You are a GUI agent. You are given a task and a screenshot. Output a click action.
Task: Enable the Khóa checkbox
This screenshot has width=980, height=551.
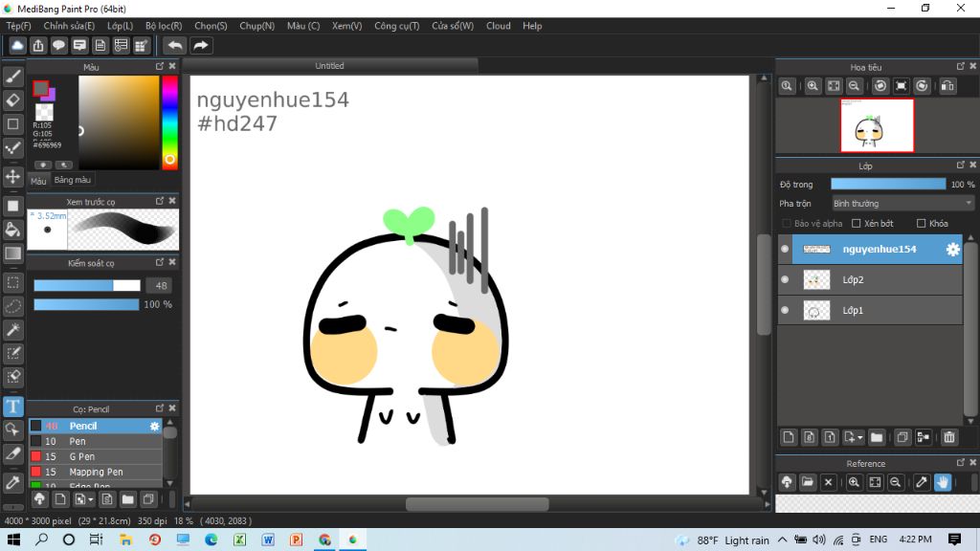(921, 223)
